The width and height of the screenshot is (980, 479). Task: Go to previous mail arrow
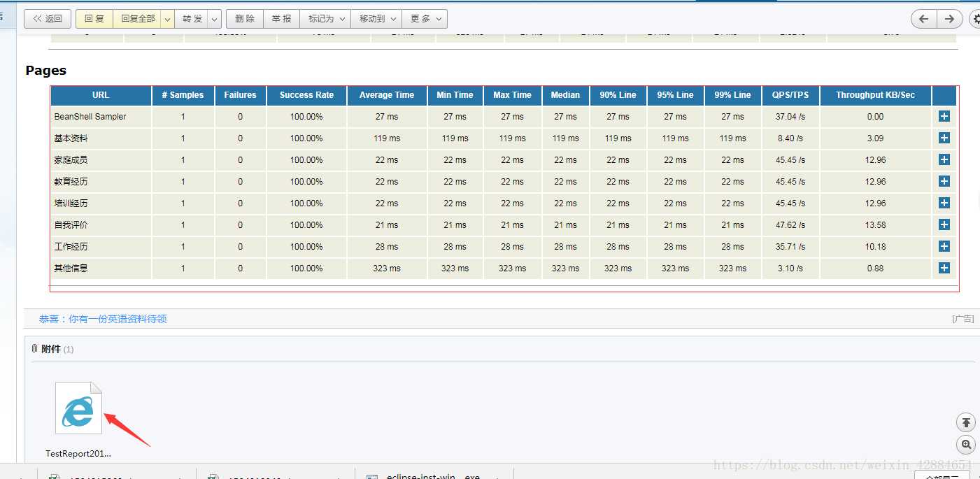(x=923, y=19)
